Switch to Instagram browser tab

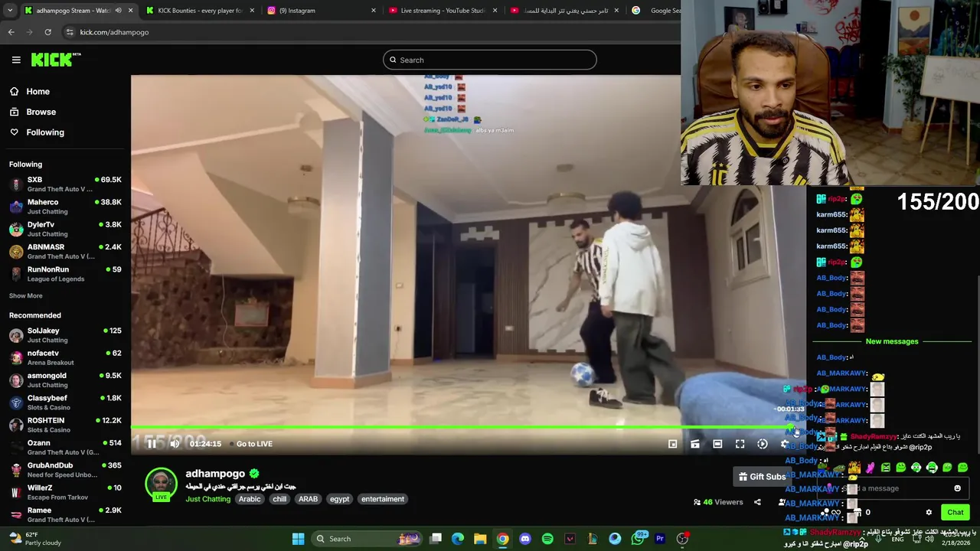322,11
